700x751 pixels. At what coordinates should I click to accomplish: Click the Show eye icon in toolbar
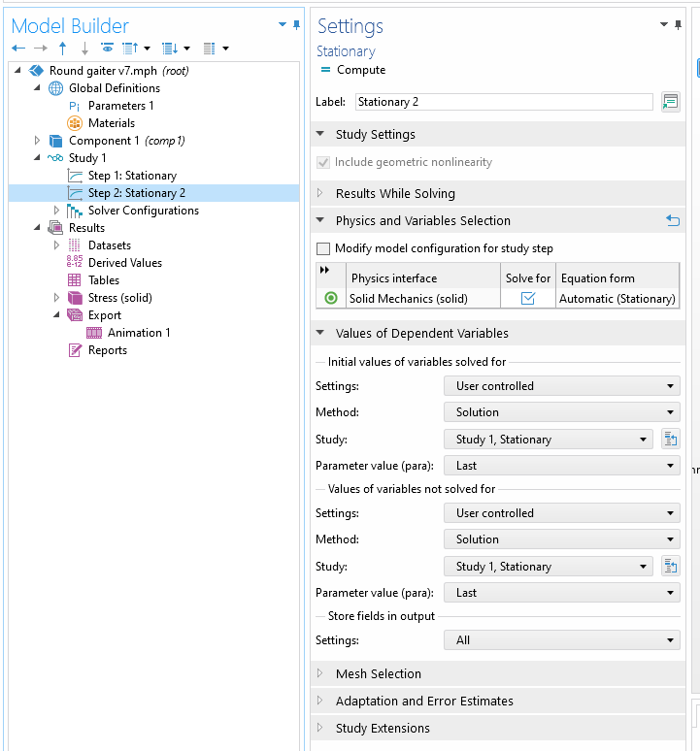[107, 49]
